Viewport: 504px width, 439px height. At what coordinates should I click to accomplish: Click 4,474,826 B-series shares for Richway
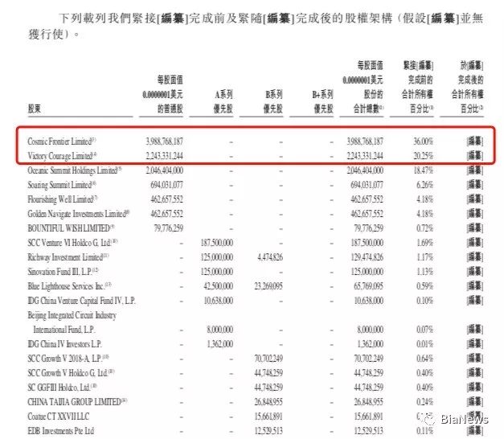click(270, 257)
